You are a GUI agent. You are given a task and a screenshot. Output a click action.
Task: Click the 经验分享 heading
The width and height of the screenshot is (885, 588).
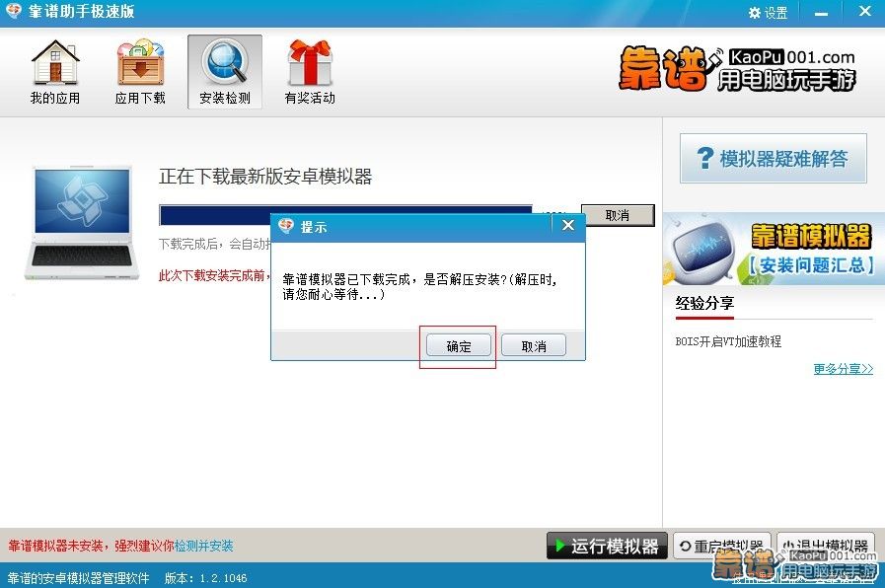pyautogui.click(x=705, y=303)
